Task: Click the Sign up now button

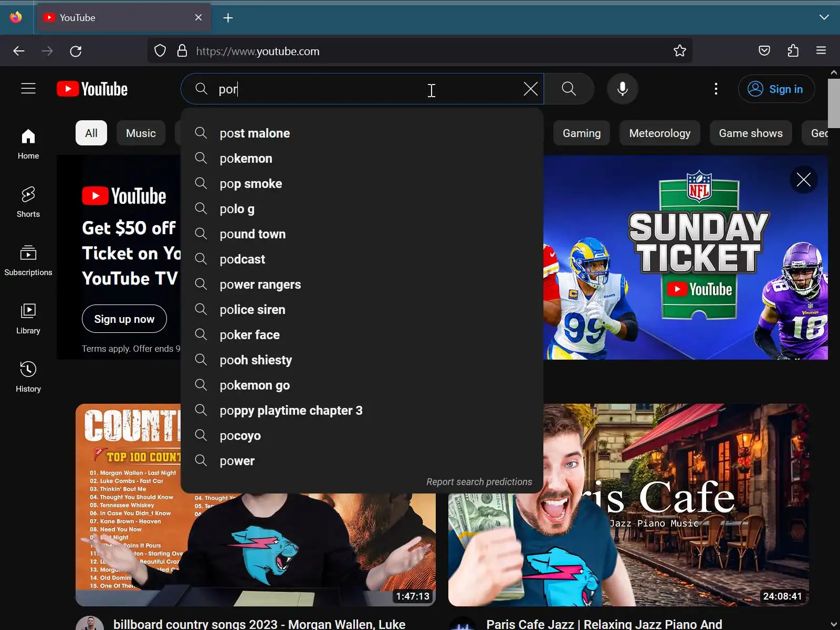Action: click(124, 319)
